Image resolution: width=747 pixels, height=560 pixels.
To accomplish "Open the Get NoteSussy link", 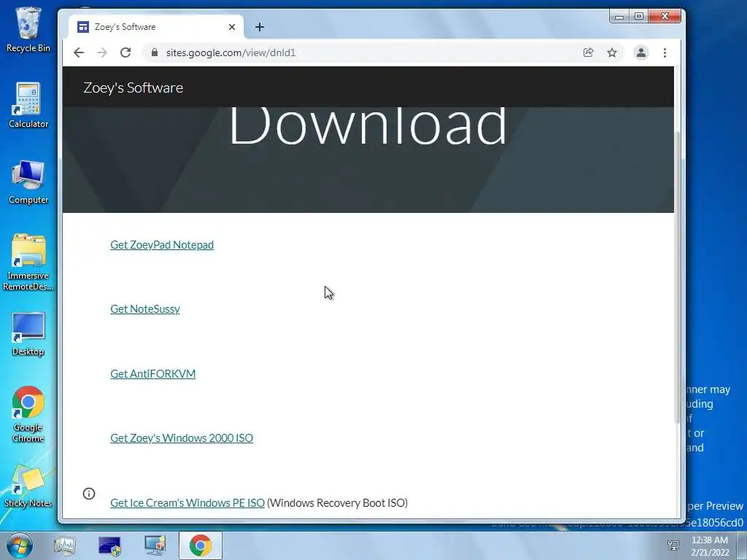I will (145, 309).
